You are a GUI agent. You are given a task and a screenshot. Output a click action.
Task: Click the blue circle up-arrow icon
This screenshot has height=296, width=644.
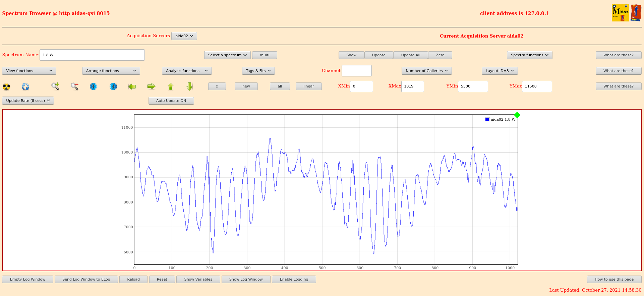point(113,86)
